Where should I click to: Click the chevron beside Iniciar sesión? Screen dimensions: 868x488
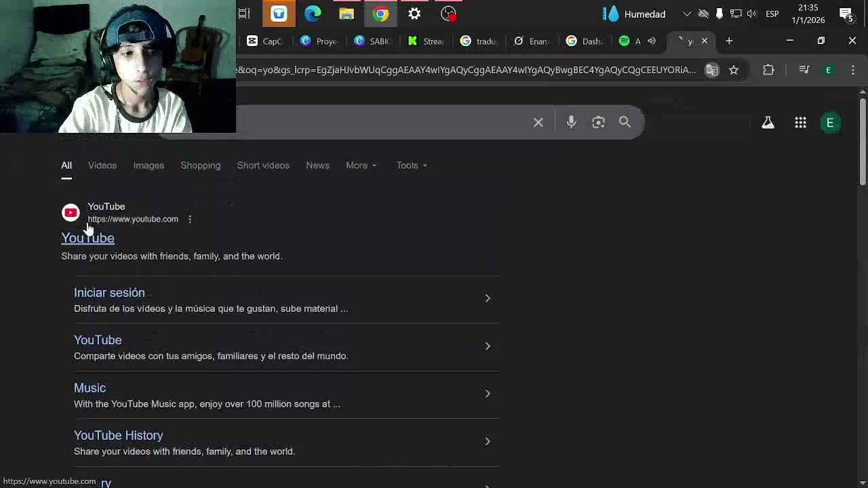pyautogui.click(x=488, y=298)
